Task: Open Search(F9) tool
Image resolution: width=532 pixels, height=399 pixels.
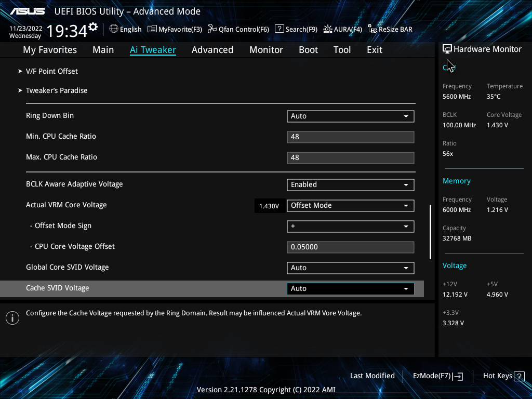Action: click(296, 29)
